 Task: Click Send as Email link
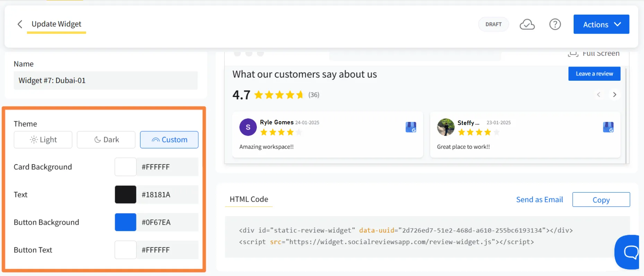539,200
